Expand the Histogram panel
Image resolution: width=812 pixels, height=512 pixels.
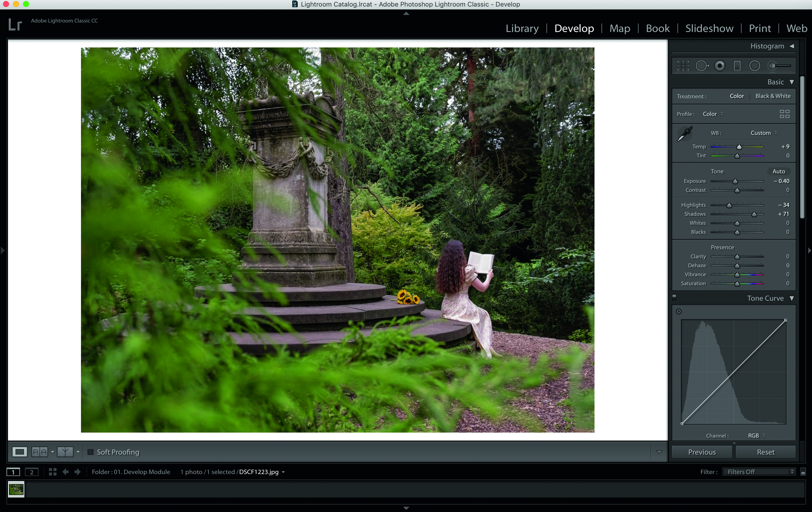(791, 46)
